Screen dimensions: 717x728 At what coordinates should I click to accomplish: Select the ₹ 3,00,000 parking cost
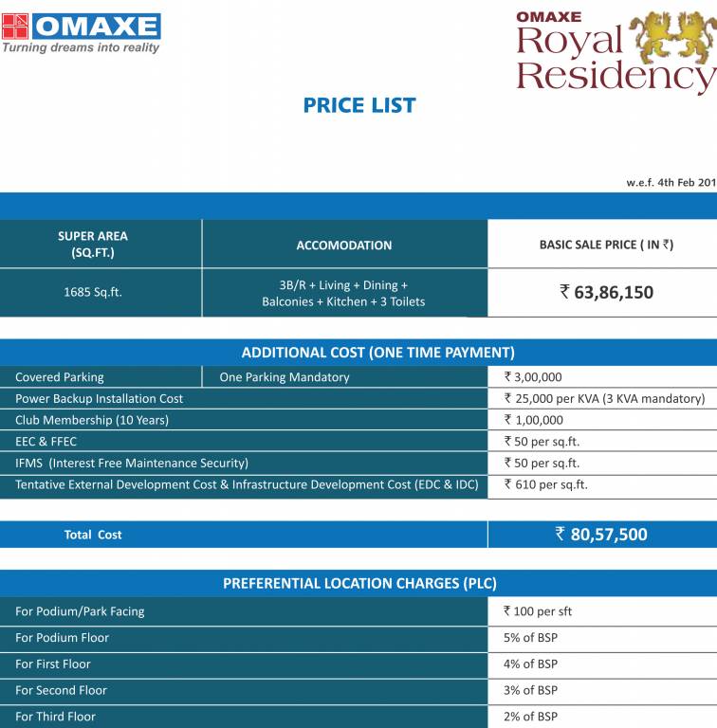[533, 377]
